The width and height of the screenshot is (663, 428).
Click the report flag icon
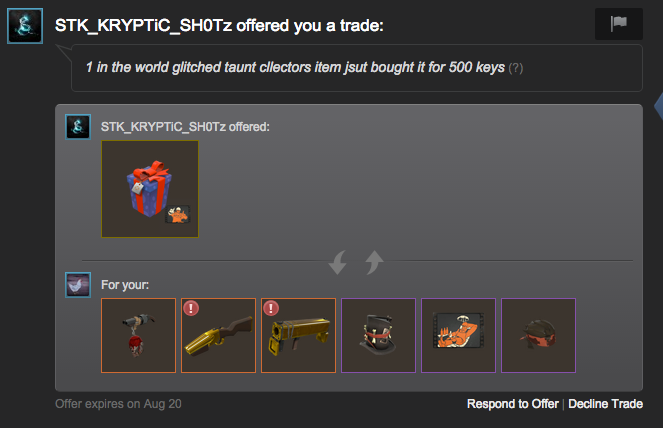(619, 24)
